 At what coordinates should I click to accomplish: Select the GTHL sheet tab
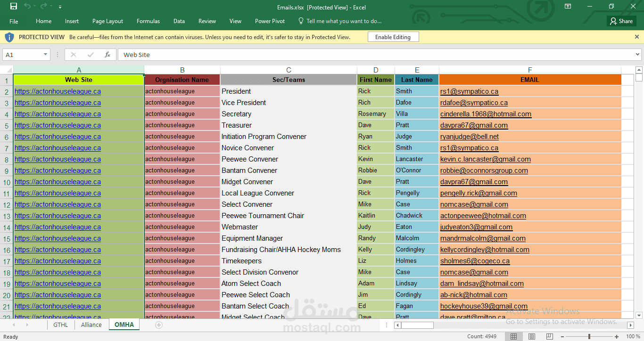(60, 325)
